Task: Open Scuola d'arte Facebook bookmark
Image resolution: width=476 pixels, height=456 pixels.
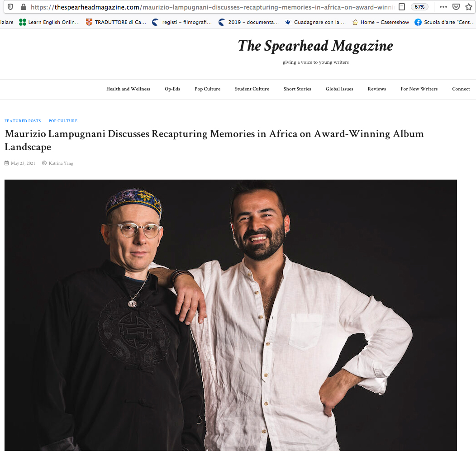Action: tap(444, 22)
